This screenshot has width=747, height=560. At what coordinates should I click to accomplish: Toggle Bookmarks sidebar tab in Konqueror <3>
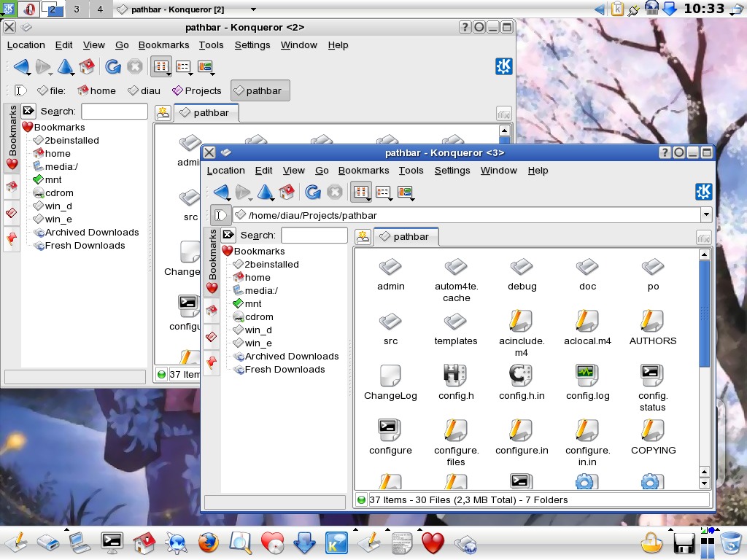[x=212, y=261]
